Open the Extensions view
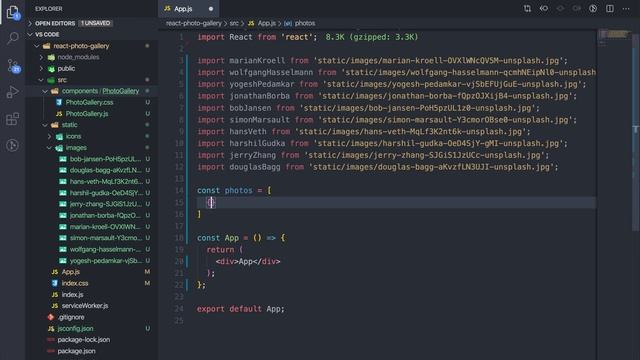Viewport: 640px width, 360px height. pyautogui.click(x=13, y=119)
